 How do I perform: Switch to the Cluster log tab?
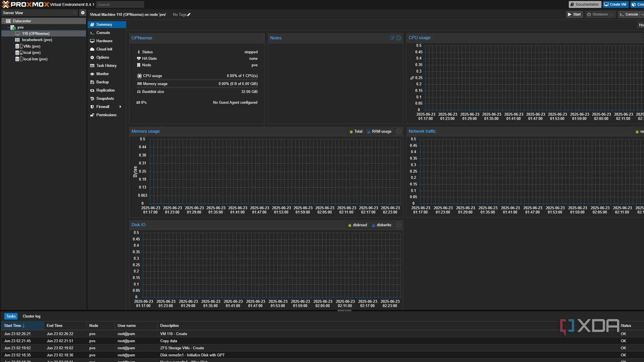point(31,316)
